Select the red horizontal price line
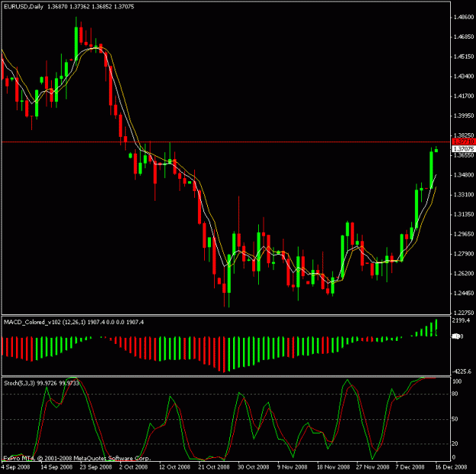 (226, 142)
